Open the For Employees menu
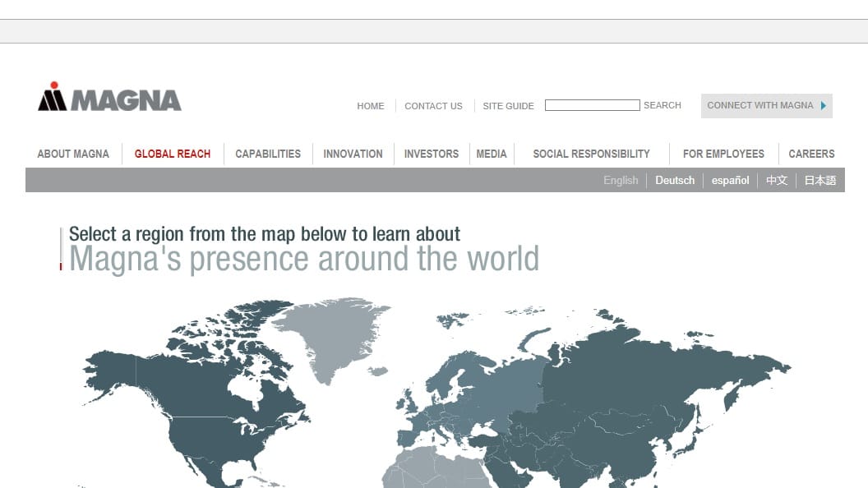The height and width of the screenshot is (488, 868). click(x=723, y=154)
